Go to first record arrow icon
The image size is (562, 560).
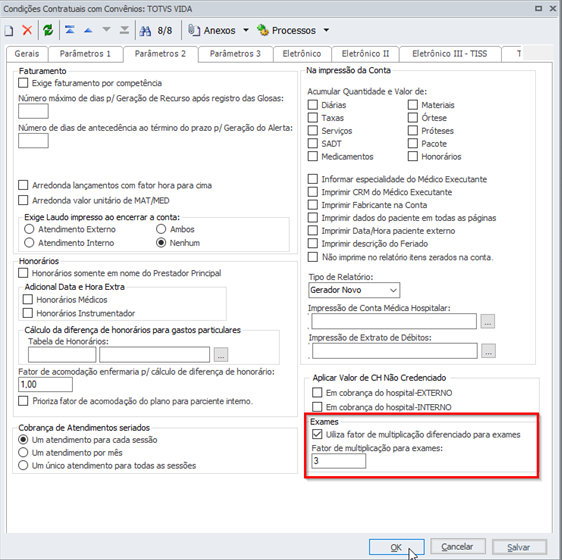(70, 30)
